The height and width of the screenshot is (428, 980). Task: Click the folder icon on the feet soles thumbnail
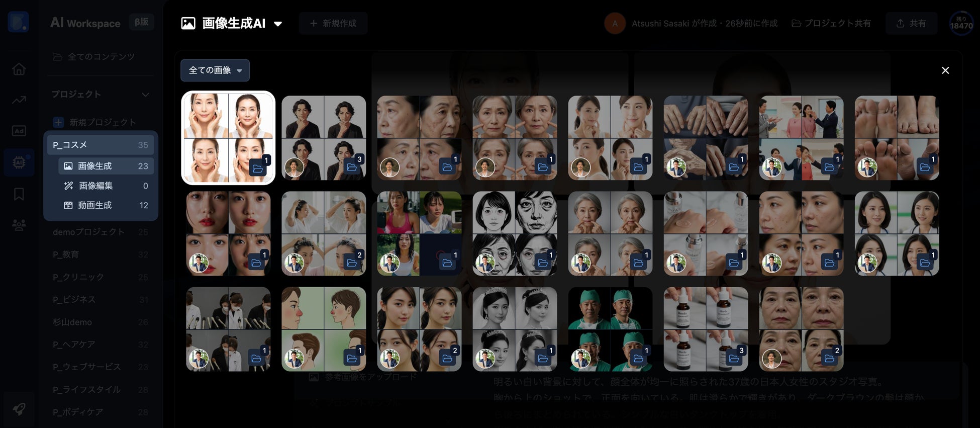925,167
